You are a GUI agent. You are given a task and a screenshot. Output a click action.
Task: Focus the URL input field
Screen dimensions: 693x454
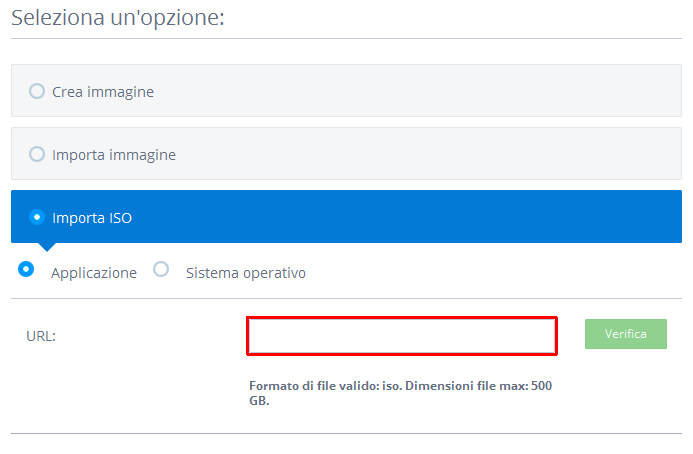coord(402,336)
